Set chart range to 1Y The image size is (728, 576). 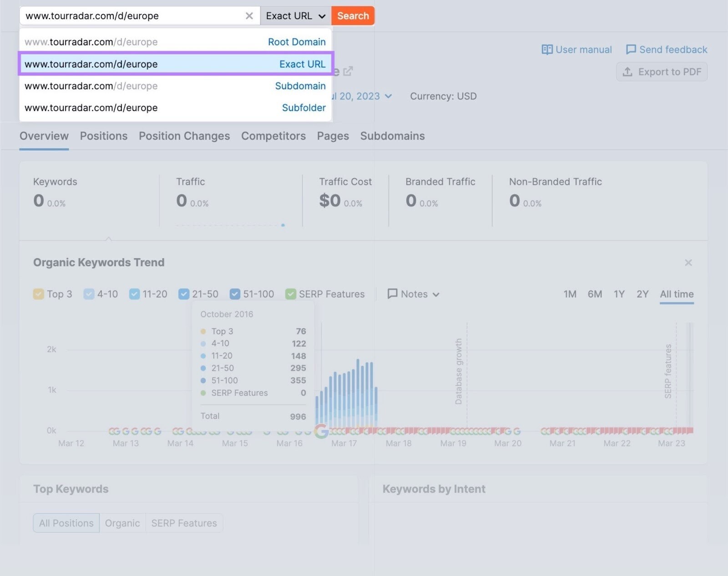(619, 294)
